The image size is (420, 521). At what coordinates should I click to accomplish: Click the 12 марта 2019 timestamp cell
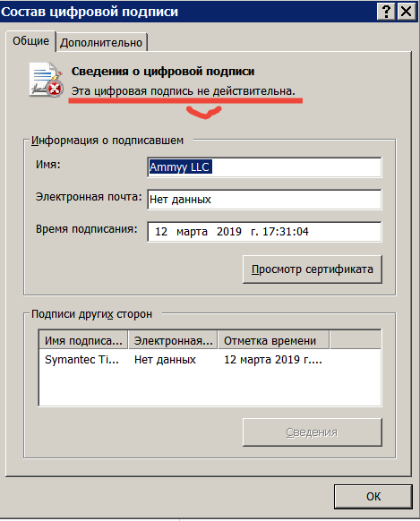pyautogui.click(x=273, y=360)
